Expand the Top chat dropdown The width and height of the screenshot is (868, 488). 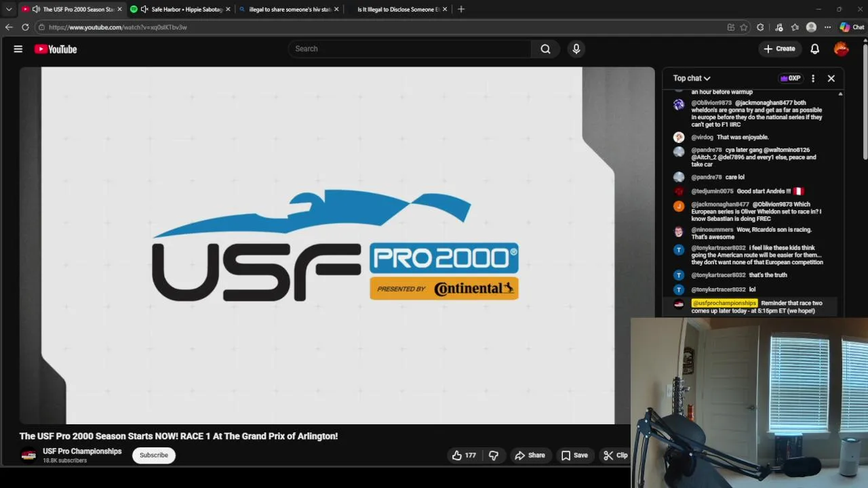[692, 79]
